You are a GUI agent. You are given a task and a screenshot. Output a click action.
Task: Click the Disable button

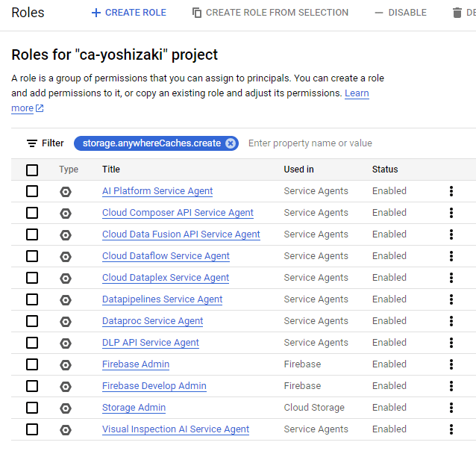[x=401, y=13]
